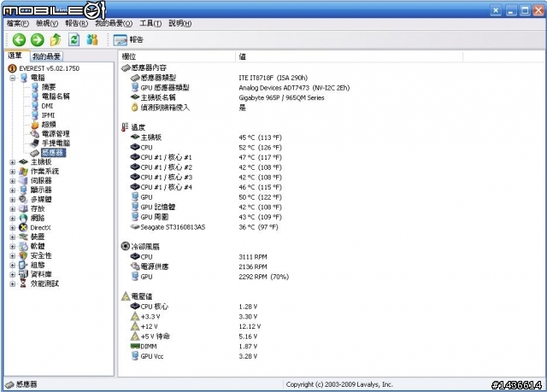Click the green Forward arrow icon
Screen dimensions: 547x392
[38, 40]
